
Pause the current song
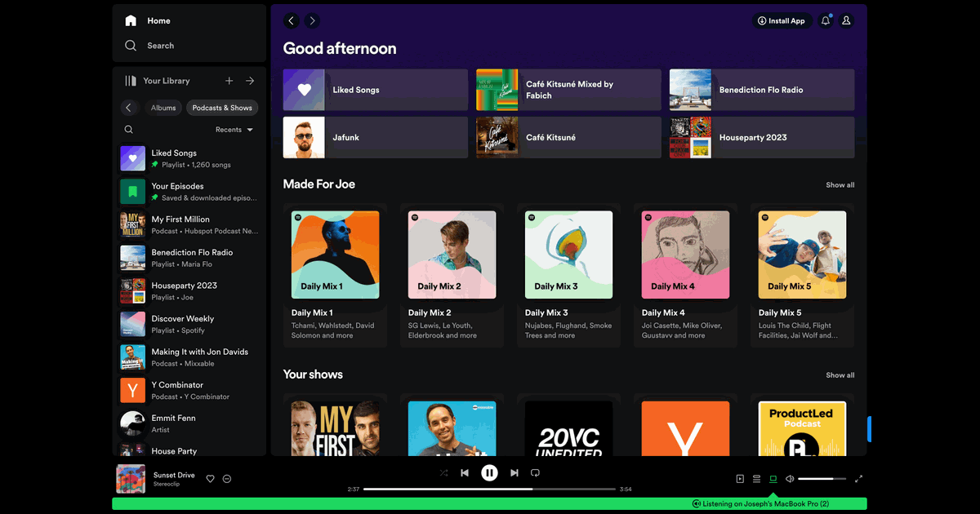click(489, 472)
